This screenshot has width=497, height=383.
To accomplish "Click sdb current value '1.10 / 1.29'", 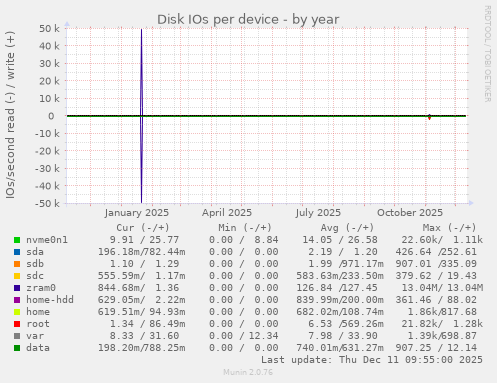I will pyautogui.click(x=144, y=264).
